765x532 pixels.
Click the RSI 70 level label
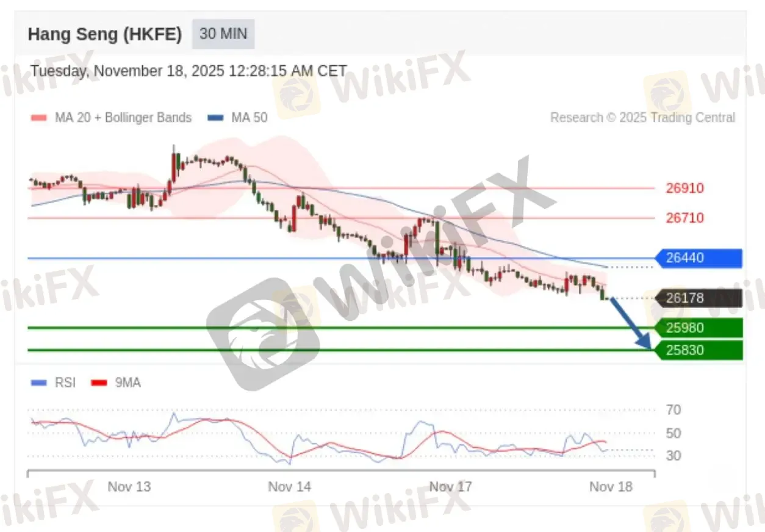(x=673, y=410)
